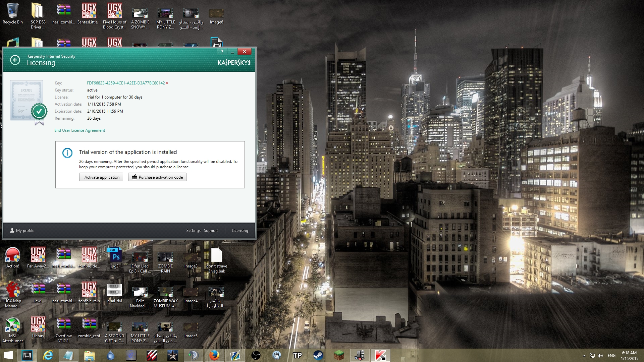The image size is (644, 362).
Task: Open the End User License Agreement link
Action: [80, 130]
